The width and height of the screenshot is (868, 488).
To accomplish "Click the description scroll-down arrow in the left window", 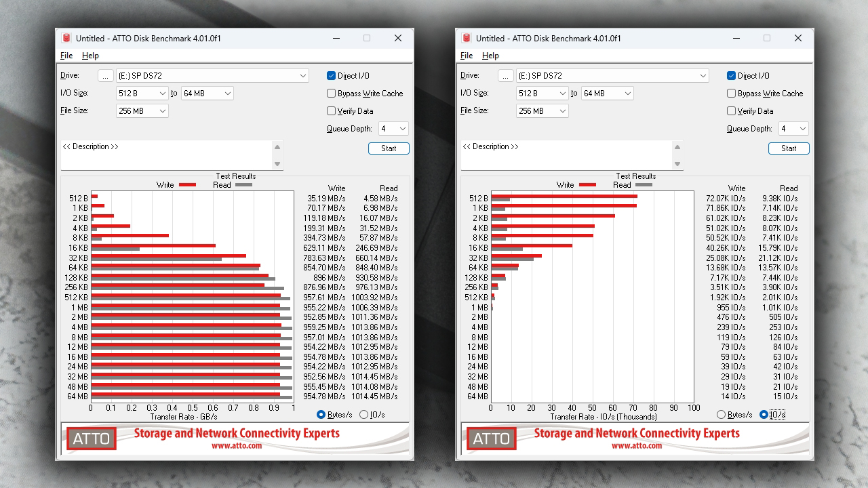I will tap(277, 164).
